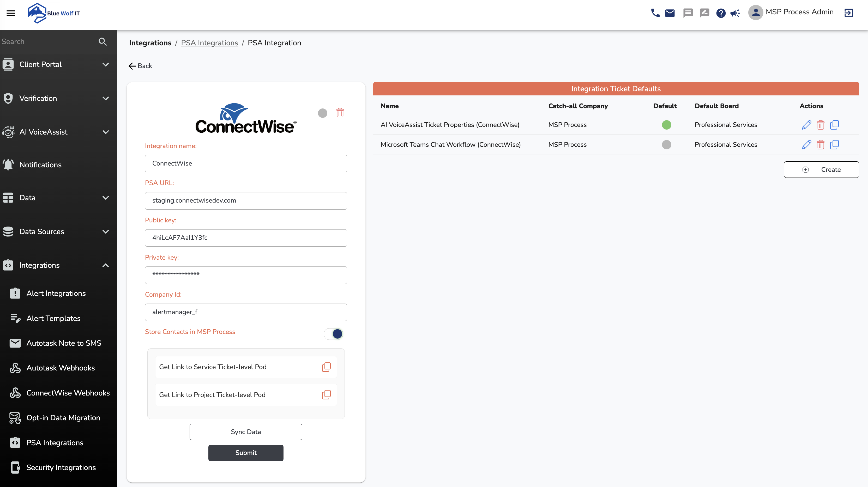This screenshot has width=868, height=487.
Task: Click the announcements megaphone icon
Action: (735, 13)
